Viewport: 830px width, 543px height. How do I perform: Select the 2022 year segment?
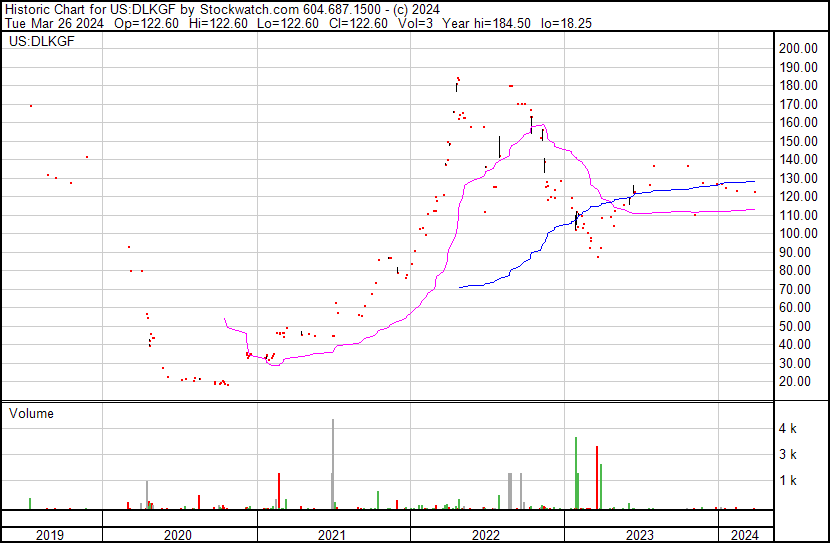click(488, 535)
